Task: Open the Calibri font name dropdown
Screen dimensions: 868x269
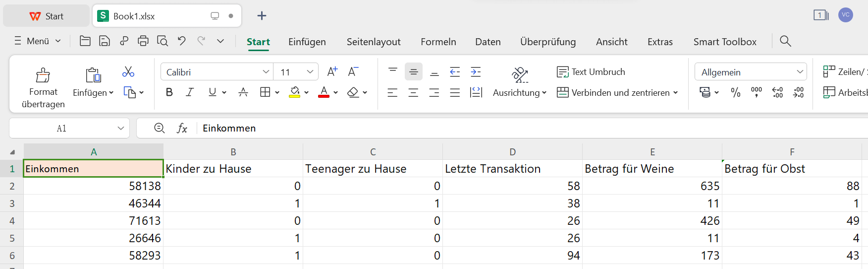Action: click(266, 72)
